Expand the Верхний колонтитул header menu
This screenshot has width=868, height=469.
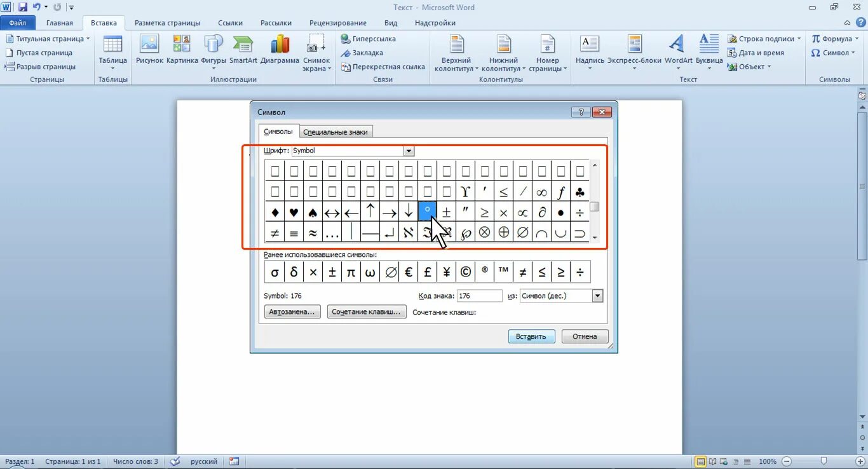coord(456,53)
